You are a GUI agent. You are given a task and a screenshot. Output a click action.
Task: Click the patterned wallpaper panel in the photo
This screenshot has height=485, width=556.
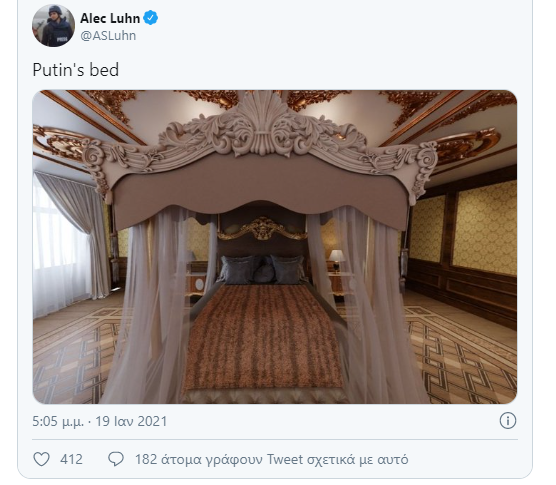click(x=486, y=227)
